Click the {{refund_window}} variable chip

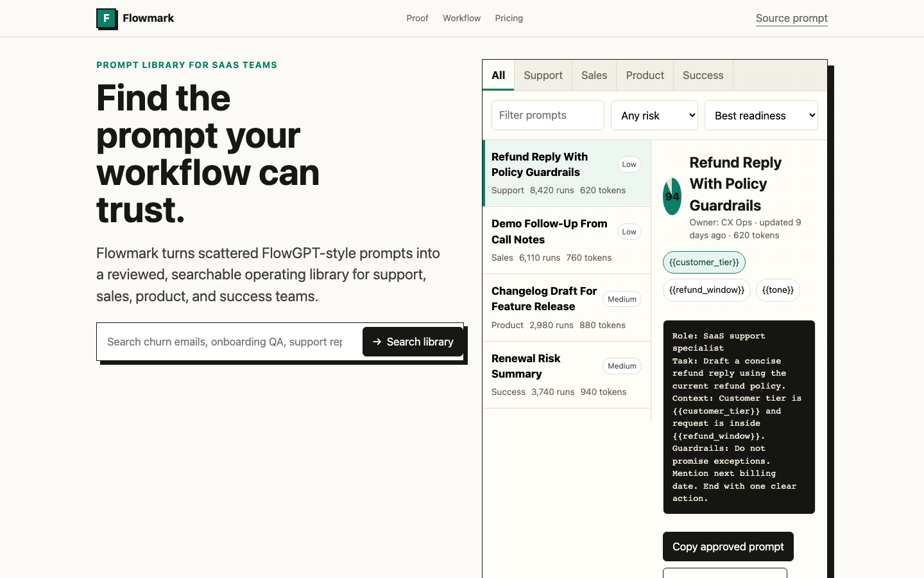coord(706,290)
